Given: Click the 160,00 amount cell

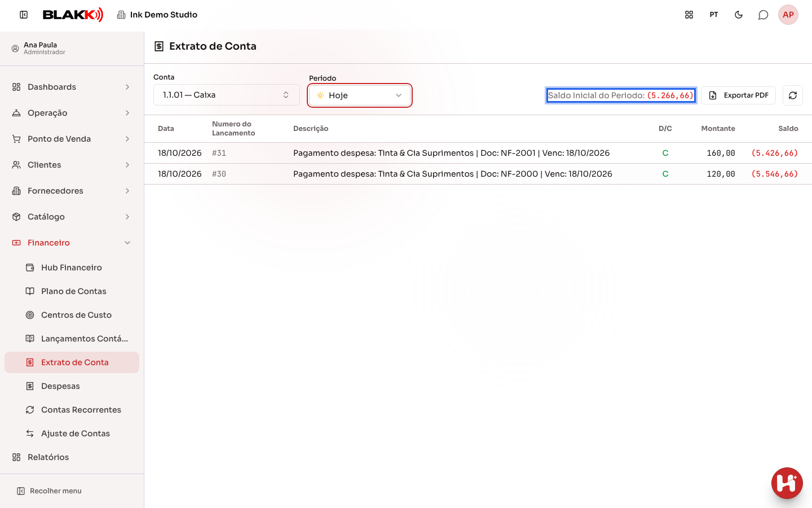Looking at the screenshot, I should pos(721,153).
